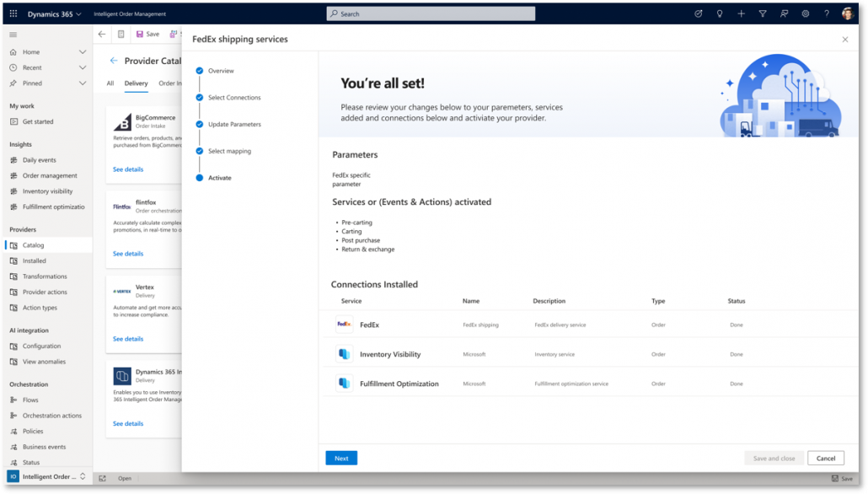
Task: Expand the Pinned items list
Action: (x=82, y=83)
